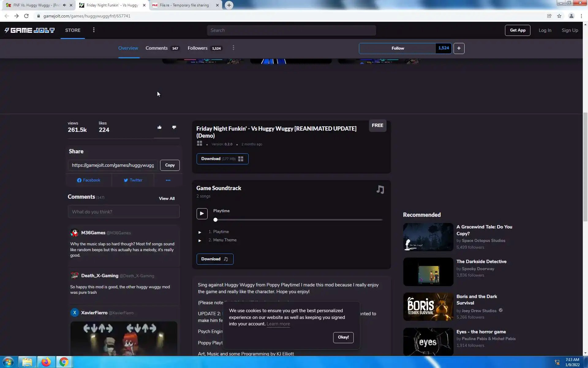Click the thumbs up like icon
Image resolution: width=588 pixels, height=368 pixels.
[159, 127]
